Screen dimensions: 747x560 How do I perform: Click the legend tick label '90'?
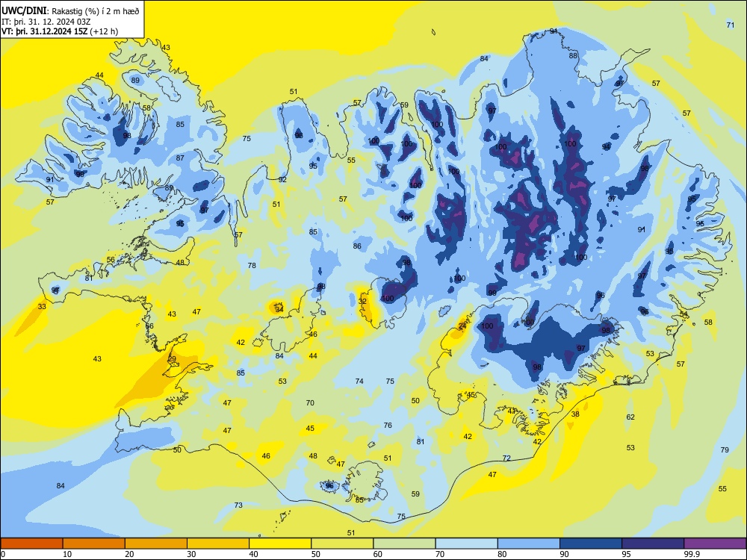[x=564, y=554]
